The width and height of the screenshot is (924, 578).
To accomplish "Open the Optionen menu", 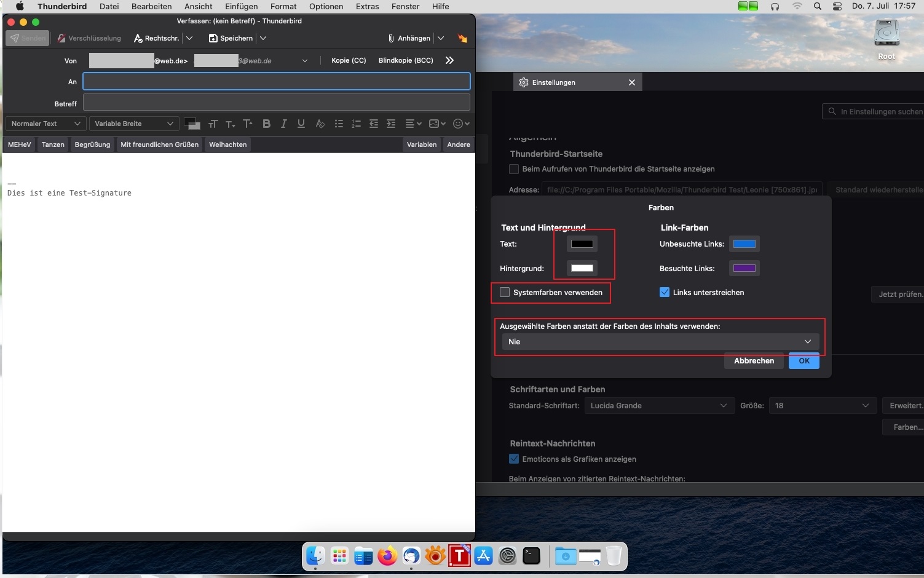I will 326,6.
